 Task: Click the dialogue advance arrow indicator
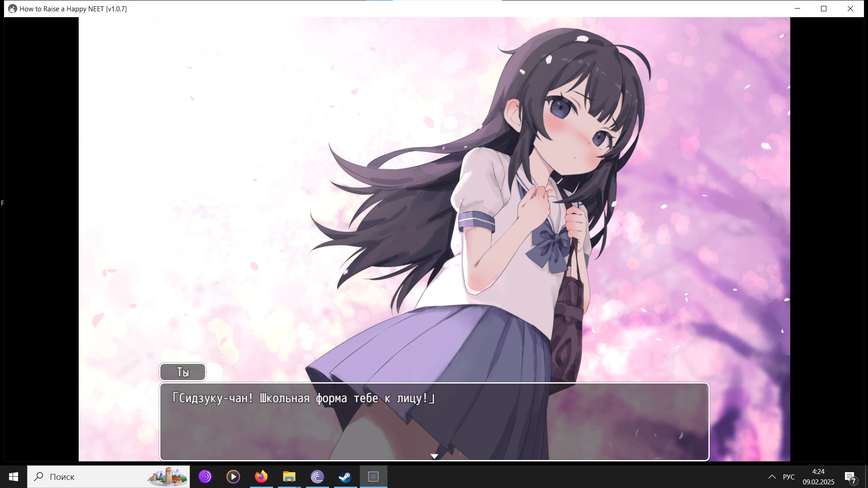[x=434, y=456]
